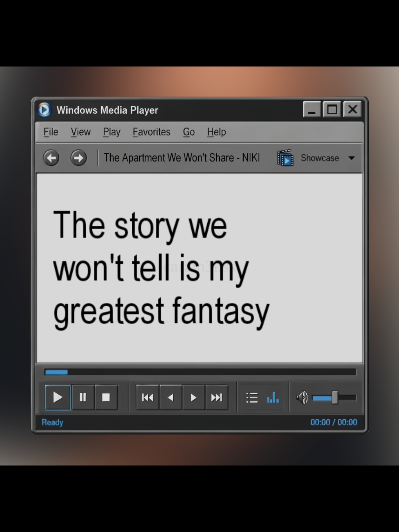399x532 pixels.
Task: Click the Play button
Action: (x=58, y=397)
